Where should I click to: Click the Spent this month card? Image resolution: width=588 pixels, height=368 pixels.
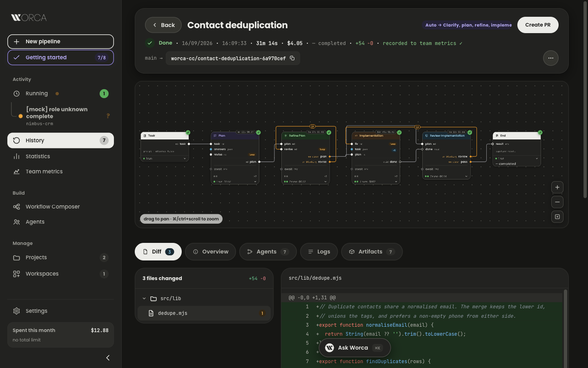point(60,335)
